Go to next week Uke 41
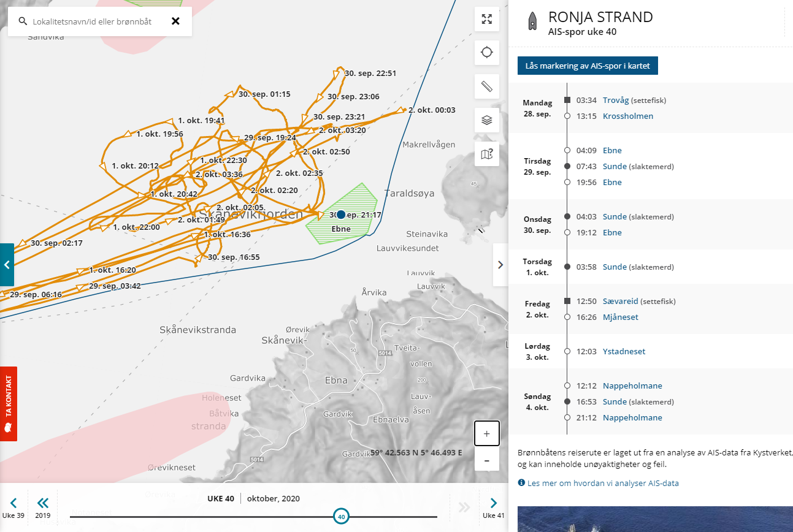The width and height of the screenshot is (793, 532). (x=494, y=507)
